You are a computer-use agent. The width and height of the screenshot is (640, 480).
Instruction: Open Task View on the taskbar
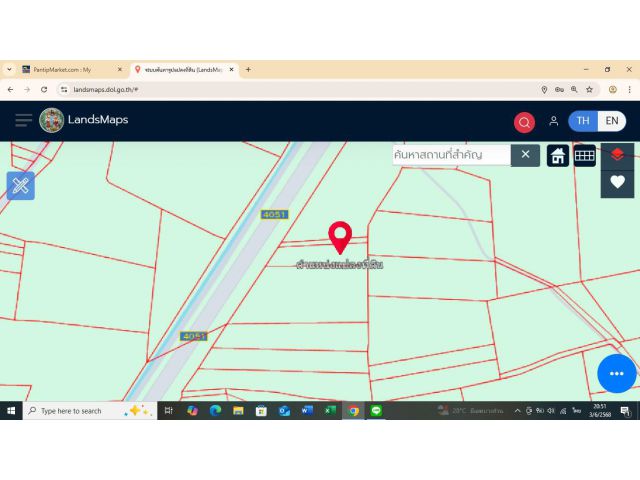[x=168, y=411]
